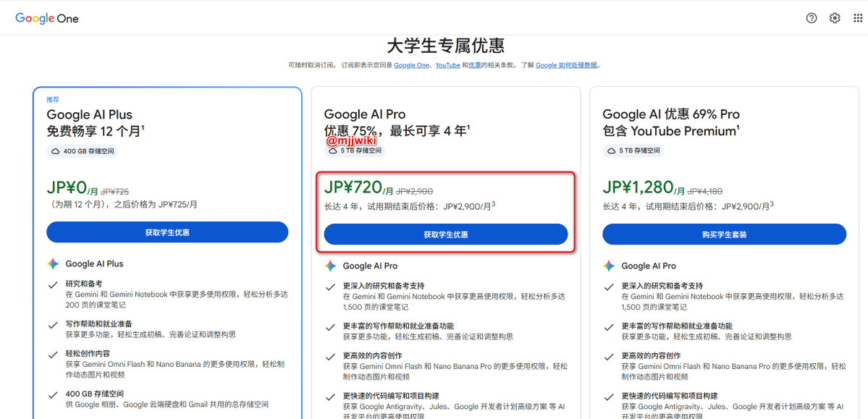Open the Google One terms link

coord(412,65)
